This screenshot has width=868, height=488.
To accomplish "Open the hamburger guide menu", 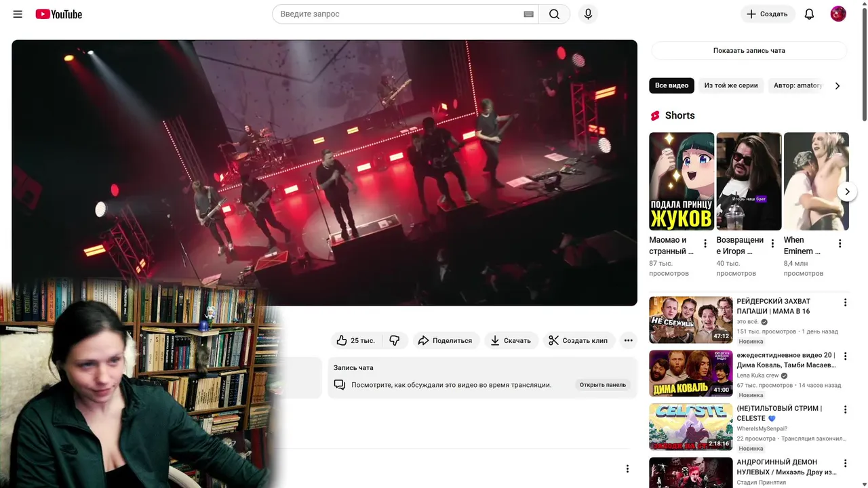I will [x=18, y=14].
